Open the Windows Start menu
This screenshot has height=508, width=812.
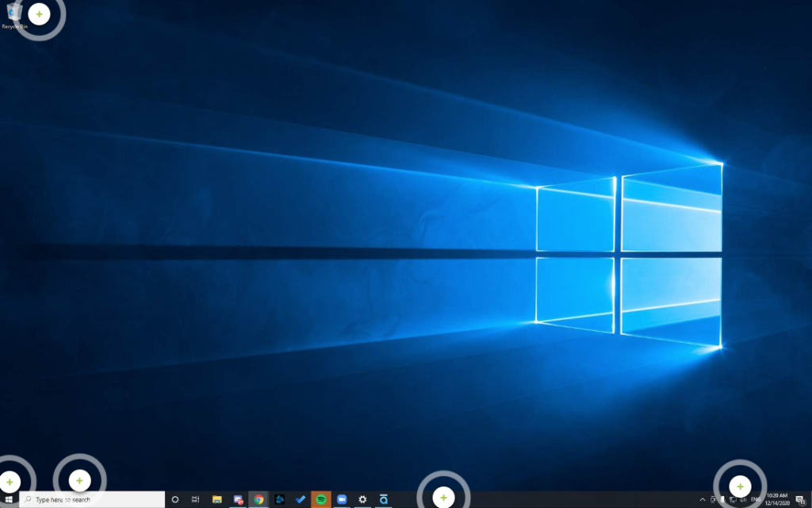tap(9, 500)
